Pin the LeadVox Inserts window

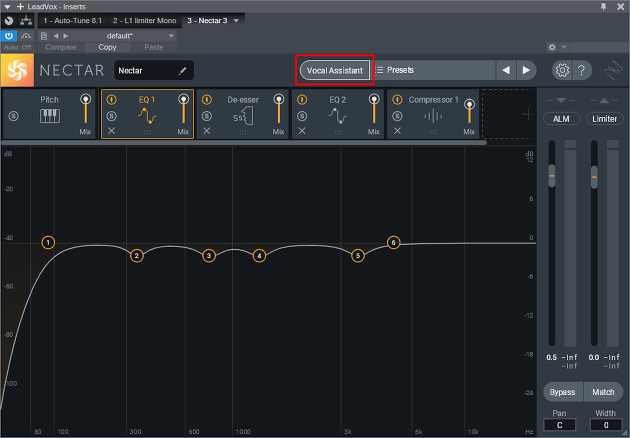point(603,6)
